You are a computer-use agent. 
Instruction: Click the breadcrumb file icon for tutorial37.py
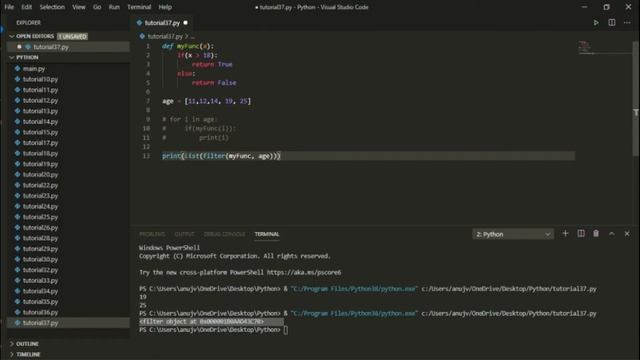coord(142,36)
